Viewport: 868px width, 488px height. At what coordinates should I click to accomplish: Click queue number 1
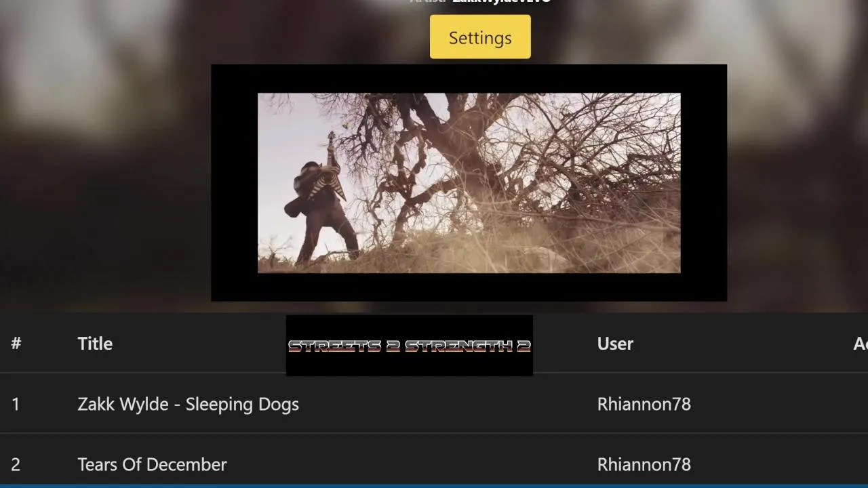16,404
